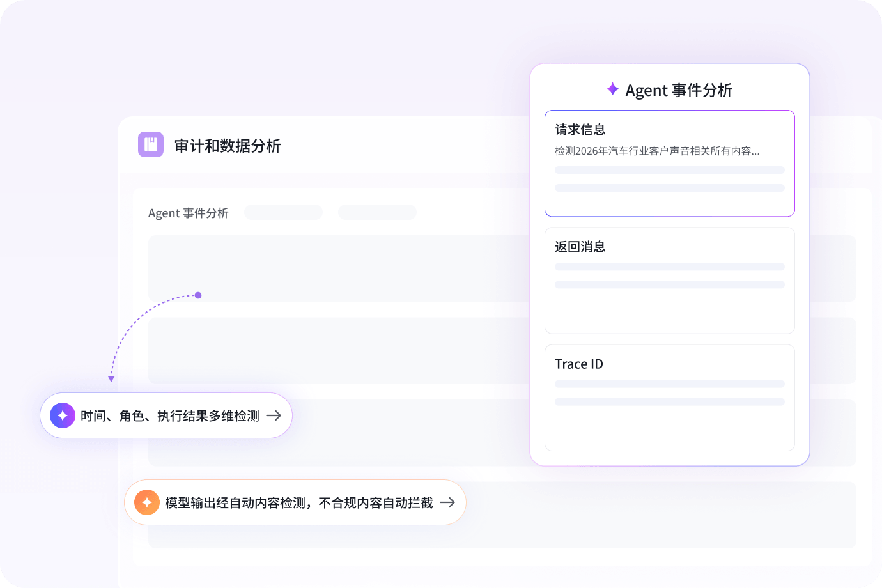Click the arrow after 不合规内容自动拦截

coord(447,502)
